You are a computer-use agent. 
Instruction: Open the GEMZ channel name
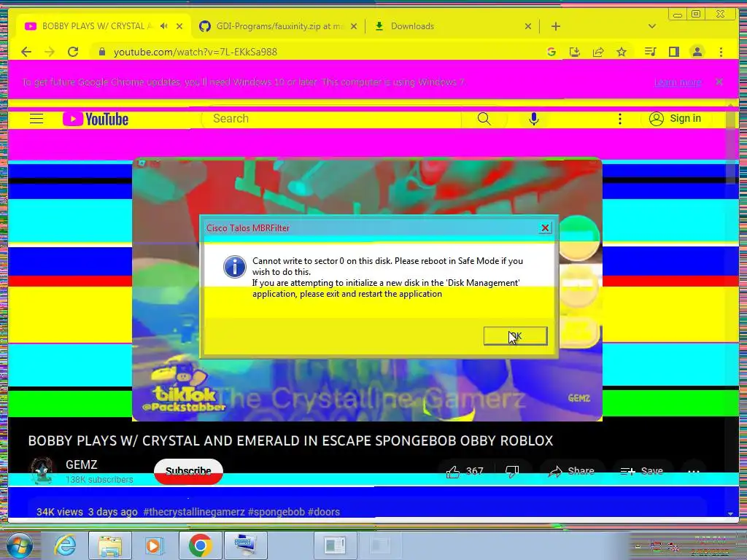click(x=82, y=464)
